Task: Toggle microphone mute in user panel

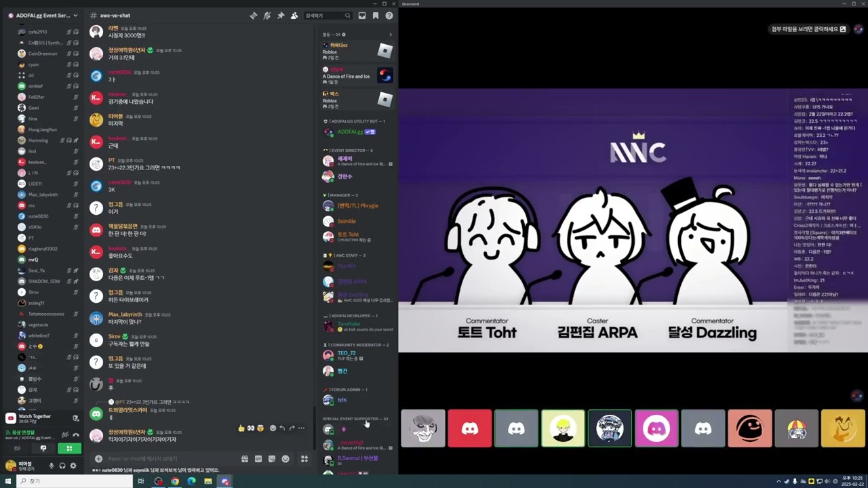Action: [51, 466]
